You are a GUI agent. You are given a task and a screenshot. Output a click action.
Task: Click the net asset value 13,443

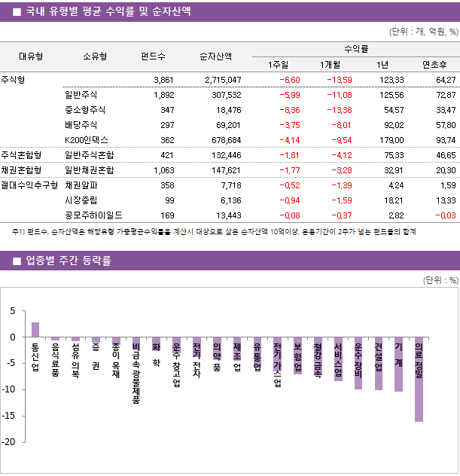[x=229, y=215]
